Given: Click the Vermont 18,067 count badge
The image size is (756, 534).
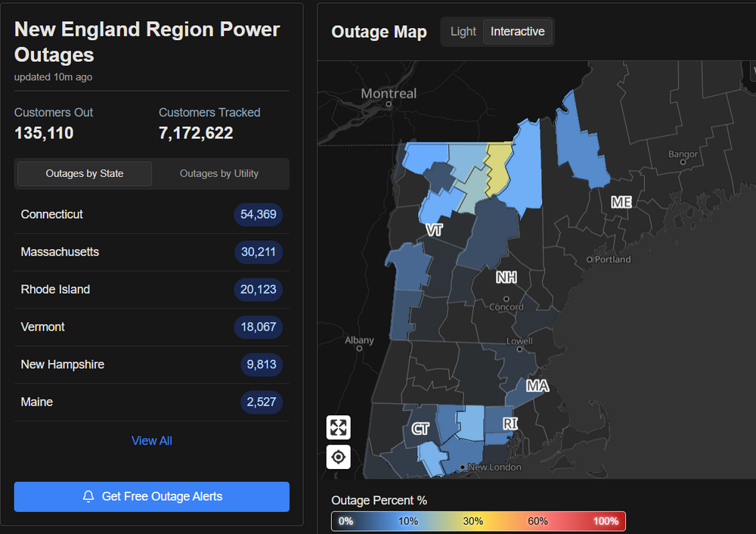Looking at the screenshot, I should 258,327.
